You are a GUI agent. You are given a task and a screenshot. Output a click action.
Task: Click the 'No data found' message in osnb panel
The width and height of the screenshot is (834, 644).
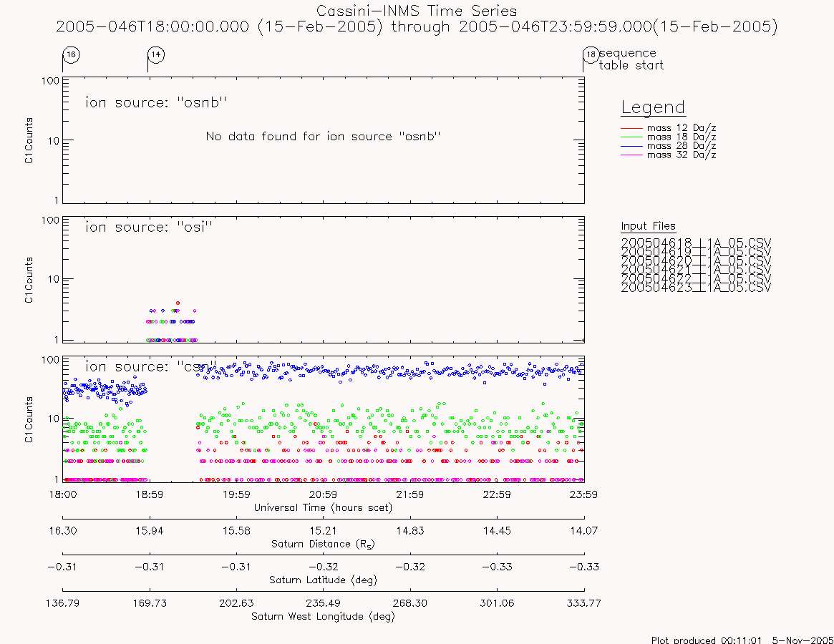(x=324, y=136)
